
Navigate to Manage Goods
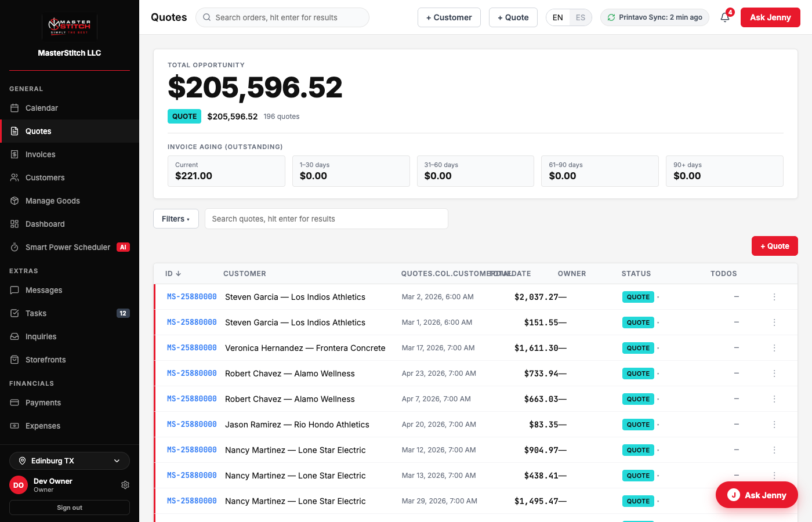click(70, 201)
